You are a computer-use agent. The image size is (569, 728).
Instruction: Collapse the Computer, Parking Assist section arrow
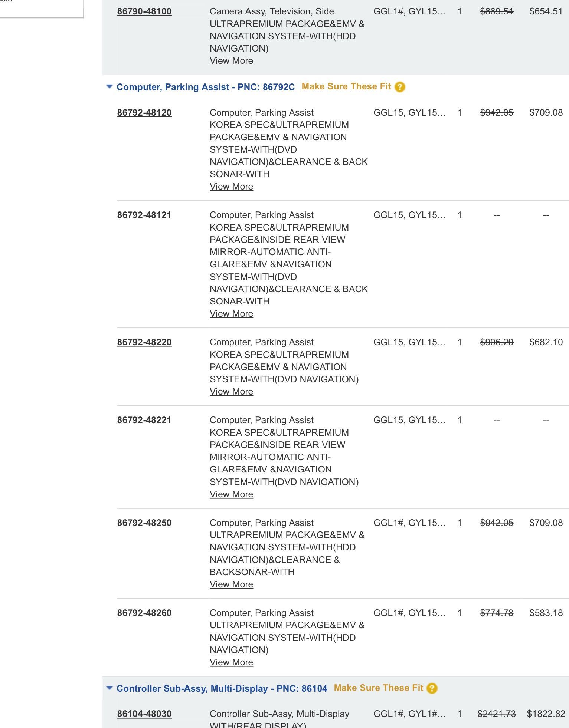click(109, 87)
